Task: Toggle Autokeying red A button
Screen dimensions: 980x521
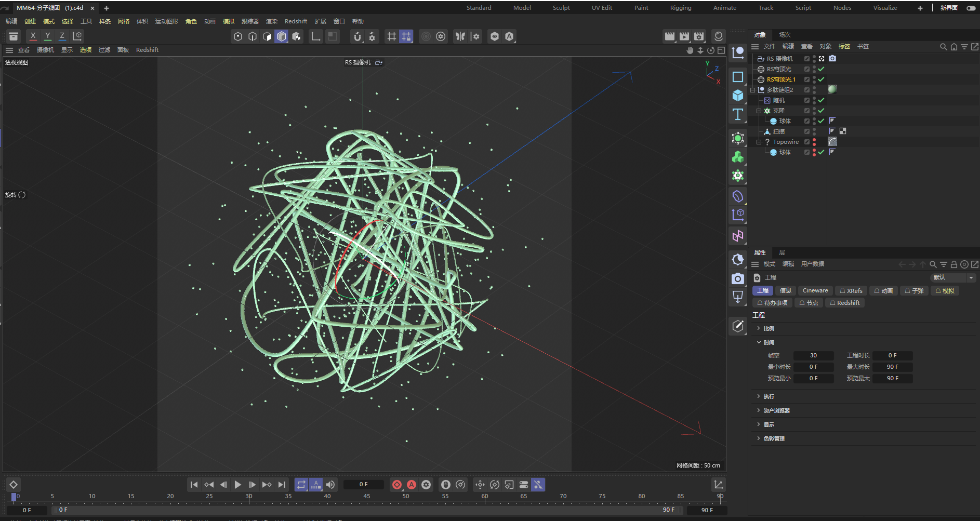Action: click(412, 485)
